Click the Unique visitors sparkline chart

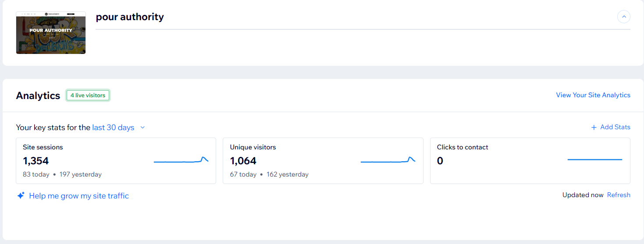pos(388,161)
